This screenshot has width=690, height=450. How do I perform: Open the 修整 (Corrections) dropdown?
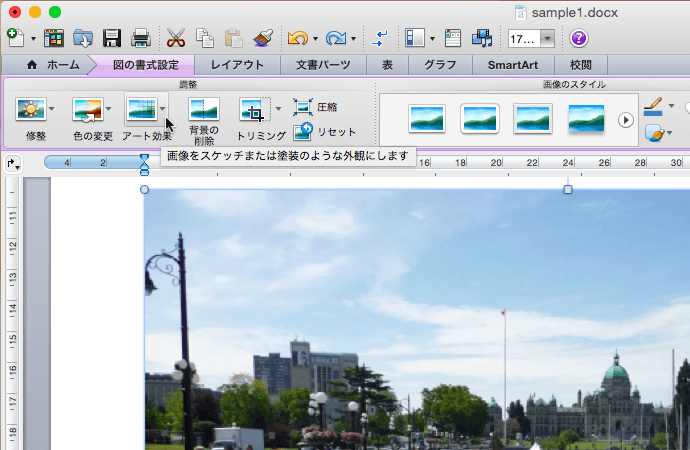pyautogui.click(x=52, y=109)
